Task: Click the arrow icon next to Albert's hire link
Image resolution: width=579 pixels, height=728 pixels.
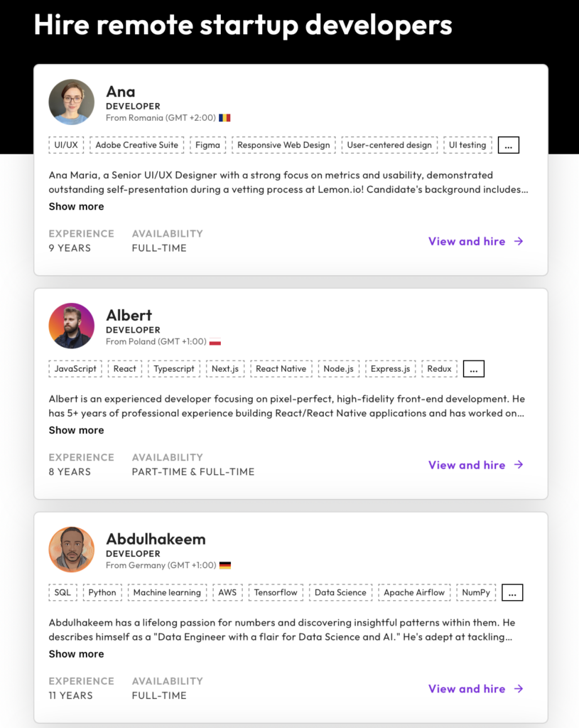Action: pyautogui.click(x=519, y=465)
